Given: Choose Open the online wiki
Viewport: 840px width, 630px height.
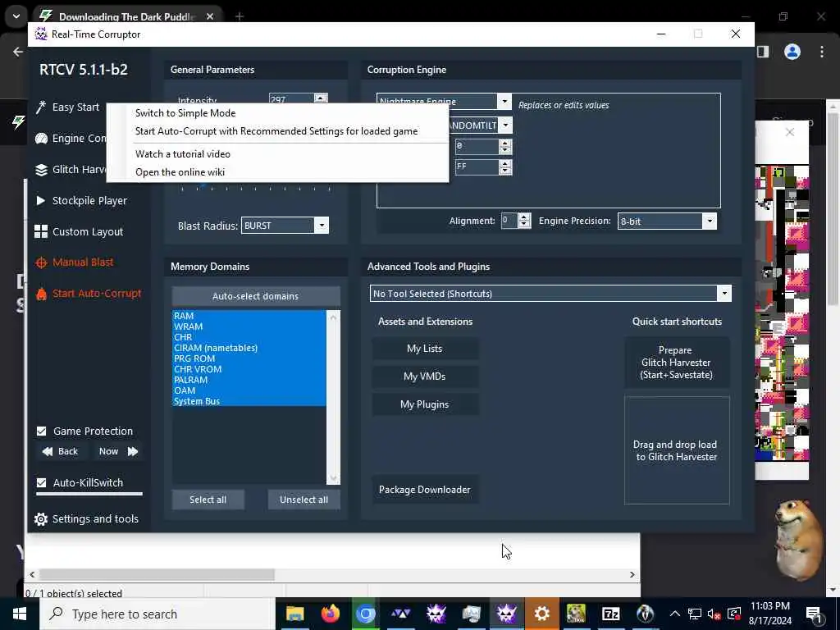Looking at the screenshot, I should pyautogui.click(x=180, y=172).
